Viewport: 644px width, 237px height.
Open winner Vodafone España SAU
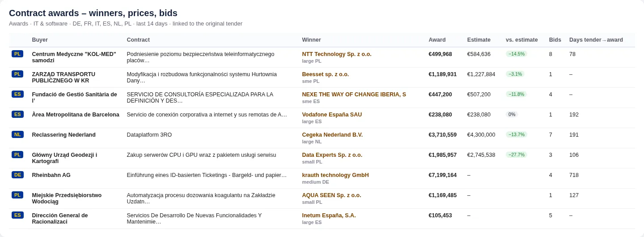click(332, 115)
